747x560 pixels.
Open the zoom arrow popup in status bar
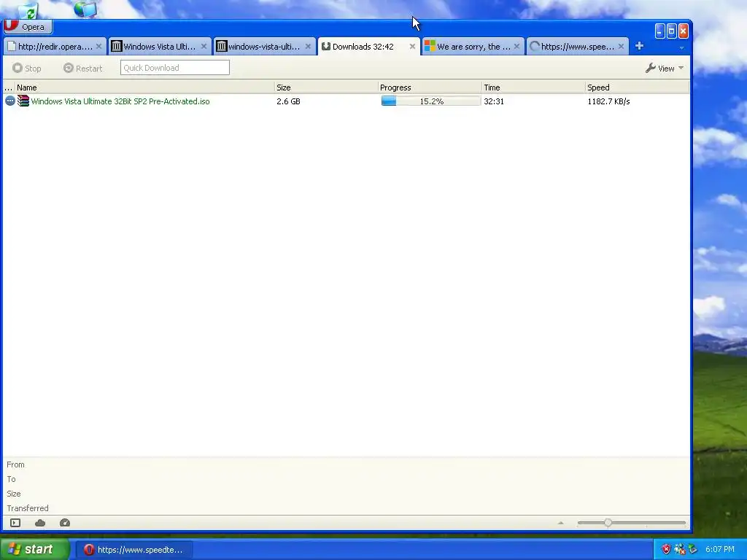pyautogui.click(x=561, y=523)
